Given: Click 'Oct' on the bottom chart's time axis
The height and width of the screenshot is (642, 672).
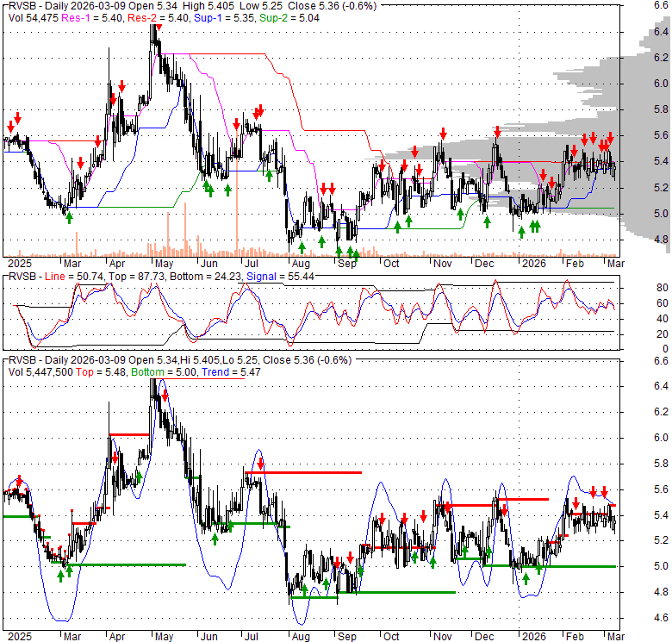Looking at the screenshot, I should click(x=391, y=637).
